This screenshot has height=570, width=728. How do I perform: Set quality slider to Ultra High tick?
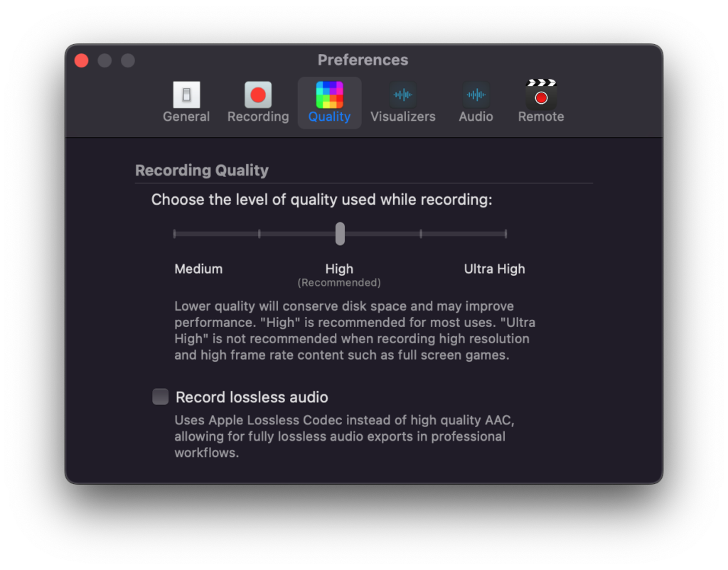tap(505, 234)
